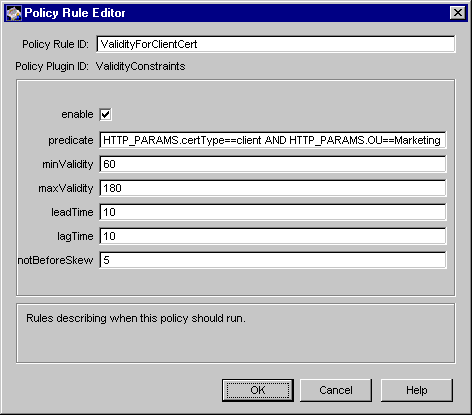Click the 'leadTime' label
Image resolution: width=472 pixels, height=415 pixels.
[x=72, y=212]
